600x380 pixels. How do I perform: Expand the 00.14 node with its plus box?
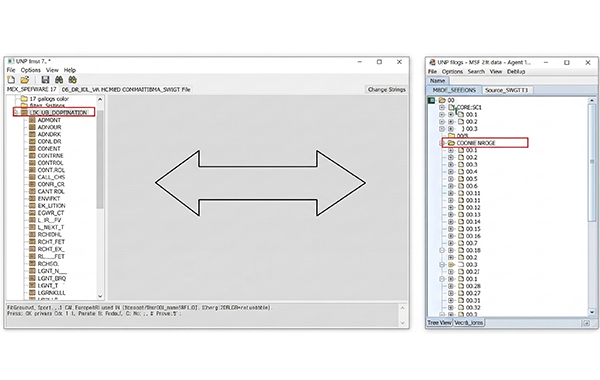pos(451,222)
